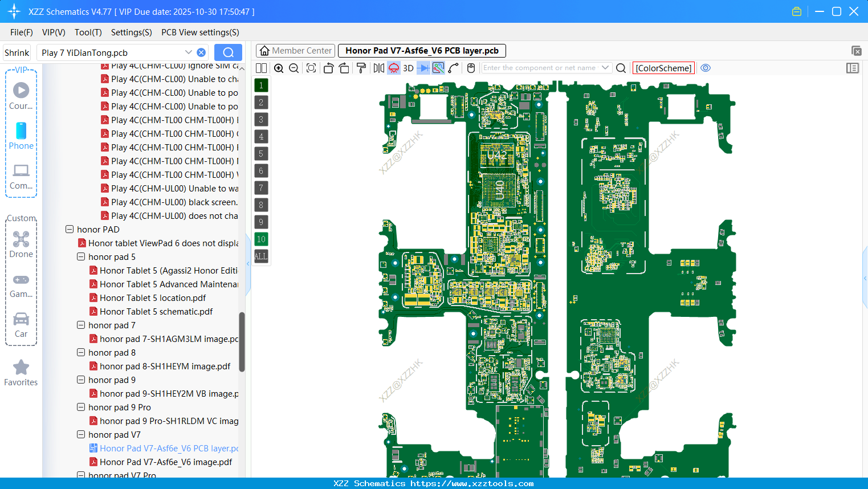Viewport: 868px width, 489px height.
Task: Open the file search dropdown chevron
Action: pyautogui.click(x=189, y=52)
